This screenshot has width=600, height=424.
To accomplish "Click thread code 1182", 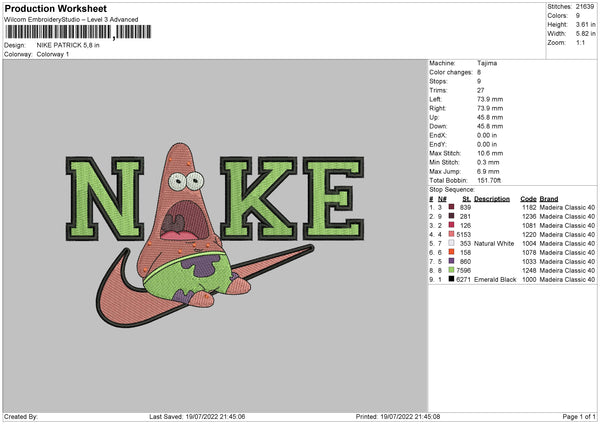I will 529,207.
